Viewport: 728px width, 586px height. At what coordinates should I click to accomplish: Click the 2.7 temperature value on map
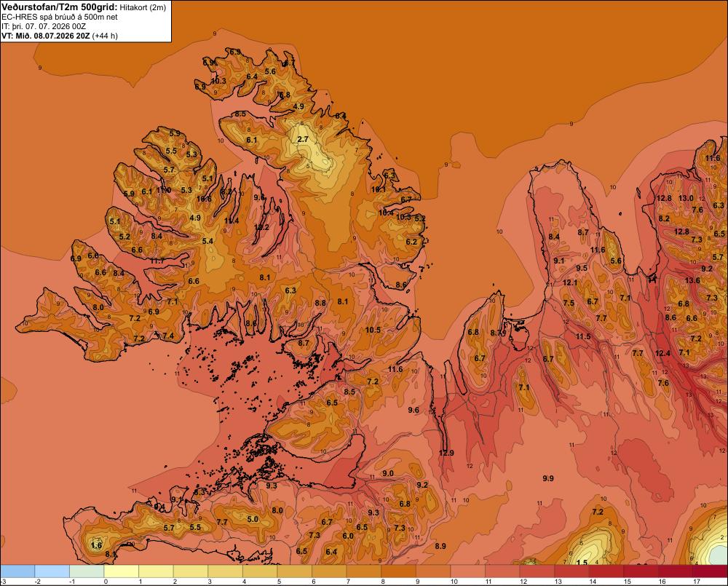point(303,139)
